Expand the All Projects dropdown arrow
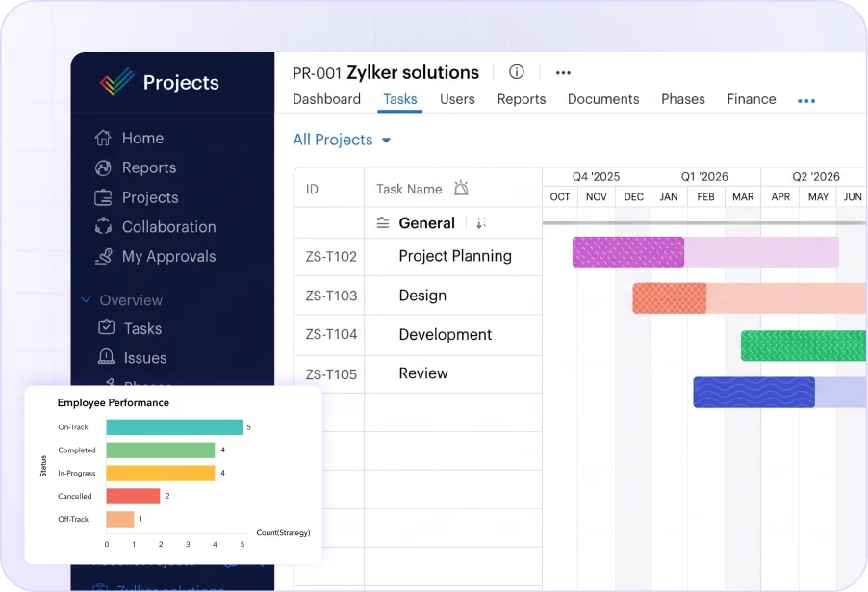 click(x=387, y=141)
